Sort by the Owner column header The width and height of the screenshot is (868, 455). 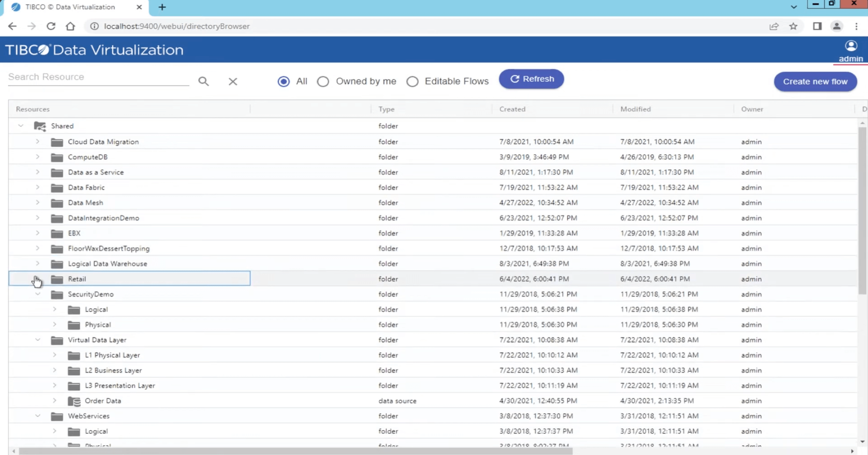click(752, 109)
